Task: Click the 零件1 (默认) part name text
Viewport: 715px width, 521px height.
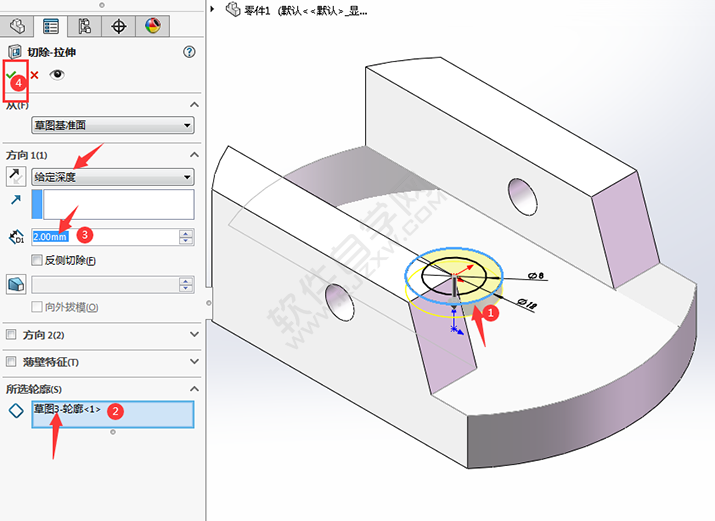Action: [306, 10]
